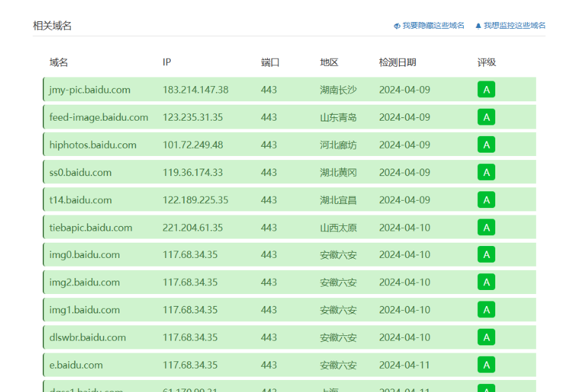Select domain feed-image.baidu.com
Screen dimensions: 584x392
pos(99,117)
